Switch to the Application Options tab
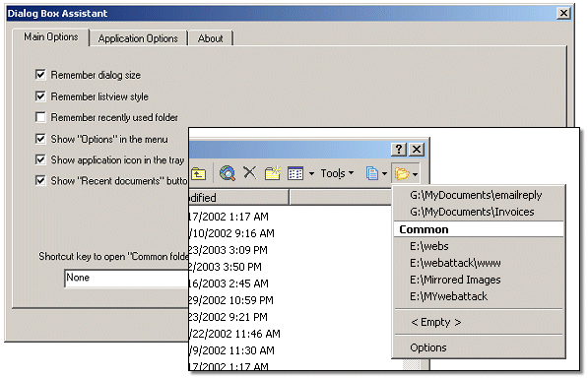 (138, 38)
